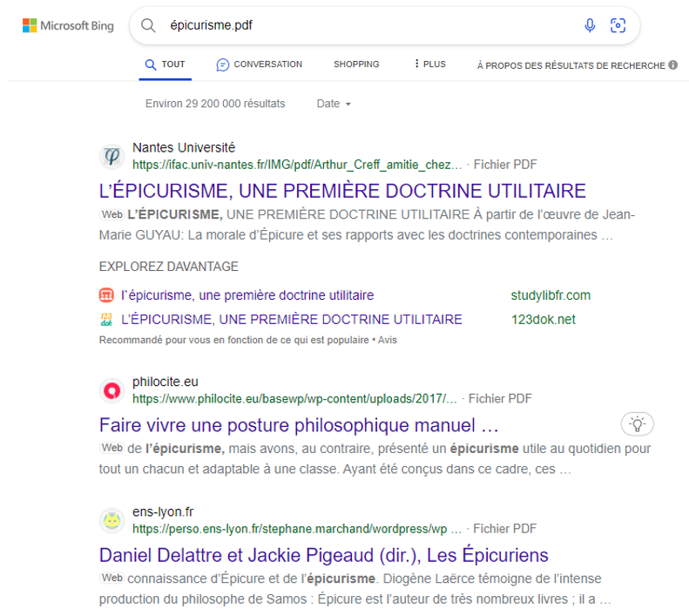689x616 pixels.
Task: Open Daniel Delattre et Jackie Pigeaud result
Action: tap(324, 555)
